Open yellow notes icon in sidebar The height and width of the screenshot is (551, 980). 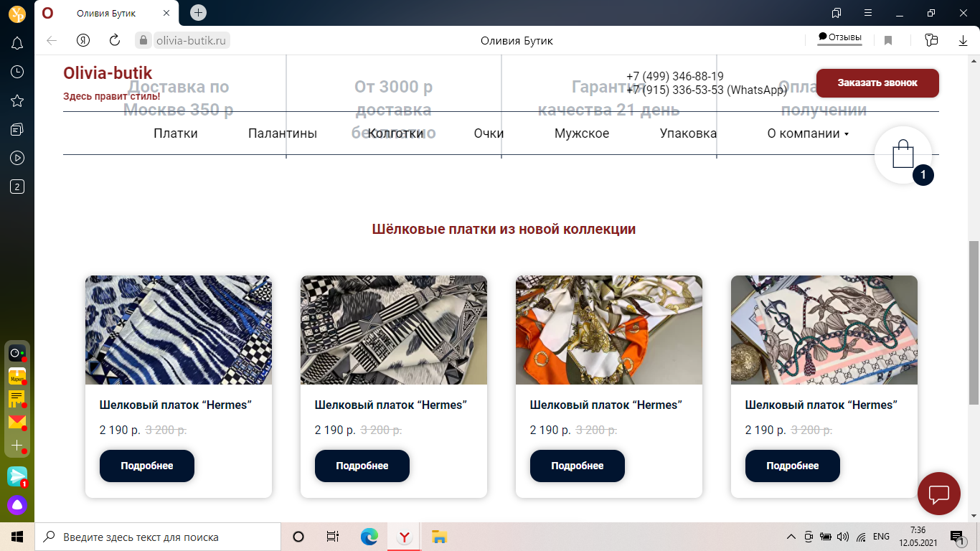17,399
